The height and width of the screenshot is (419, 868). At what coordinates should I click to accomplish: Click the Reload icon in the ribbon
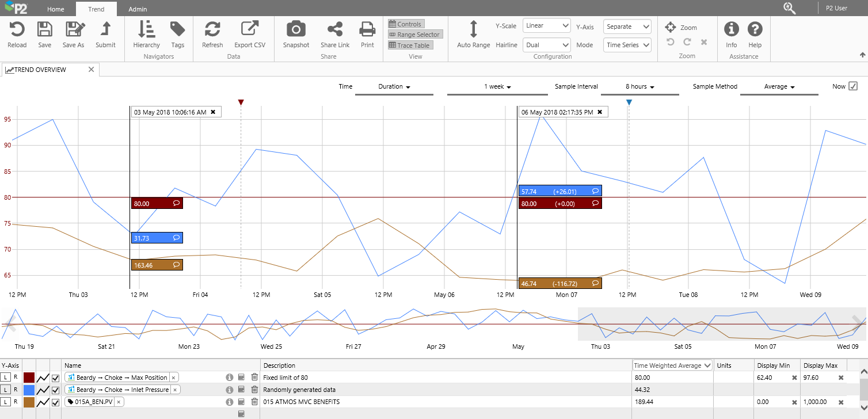(17, 30)
